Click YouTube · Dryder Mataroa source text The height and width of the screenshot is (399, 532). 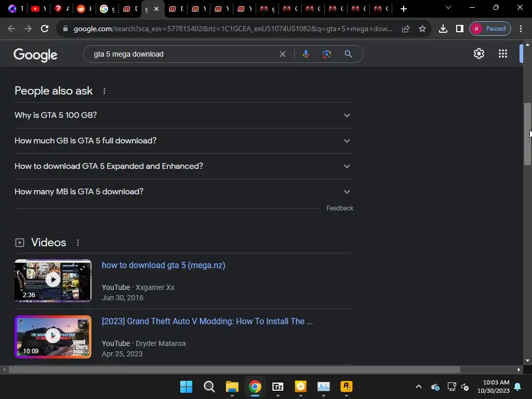click(x=143, y=344)
